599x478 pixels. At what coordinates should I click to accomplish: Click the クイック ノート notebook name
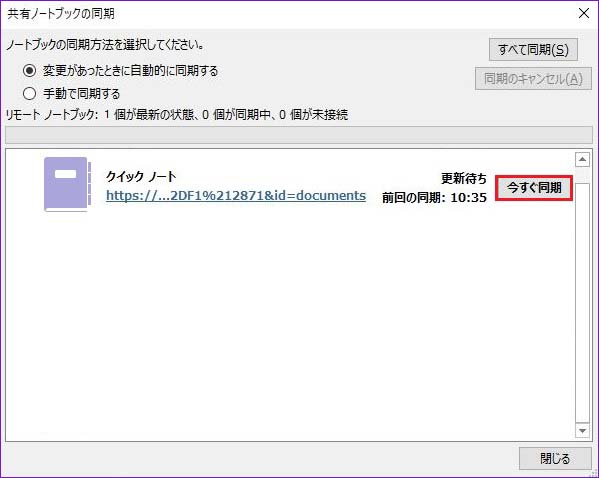tap(141, 176)
